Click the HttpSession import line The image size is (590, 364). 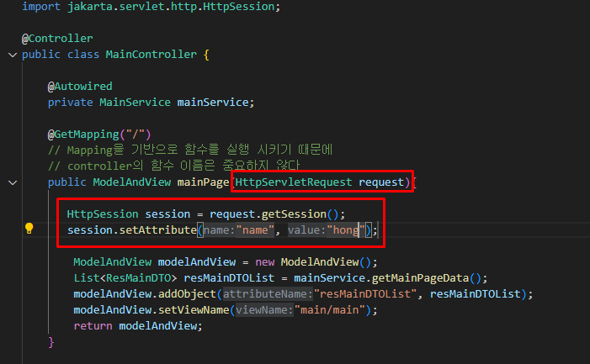(x=151, y=7)
